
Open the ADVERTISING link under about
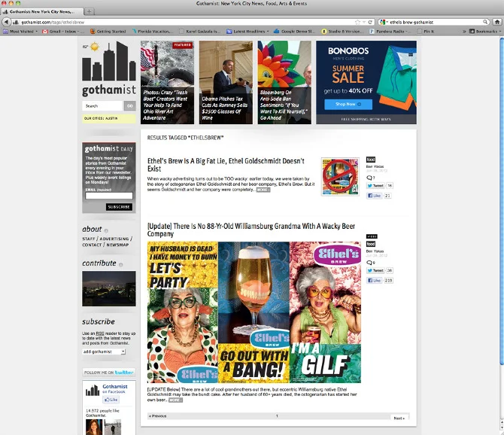(x=114, y=239)
